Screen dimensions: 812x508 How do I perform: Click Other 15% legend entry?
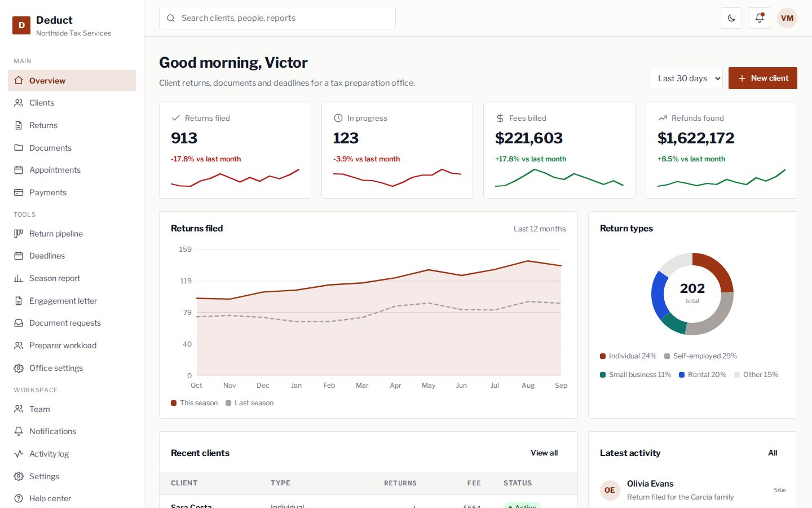pos(756,375)
